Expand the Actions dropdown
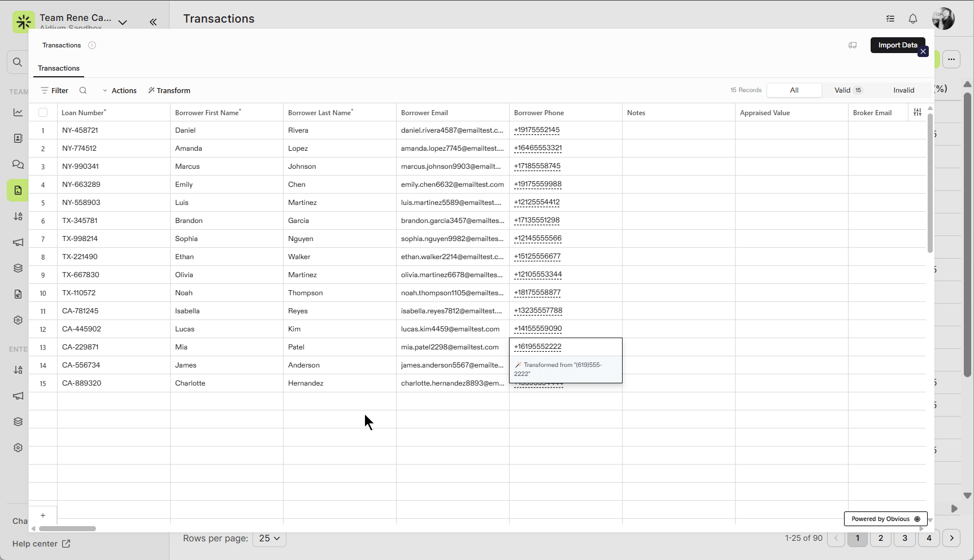Viewport: 974px width, 560px height. 120,90
